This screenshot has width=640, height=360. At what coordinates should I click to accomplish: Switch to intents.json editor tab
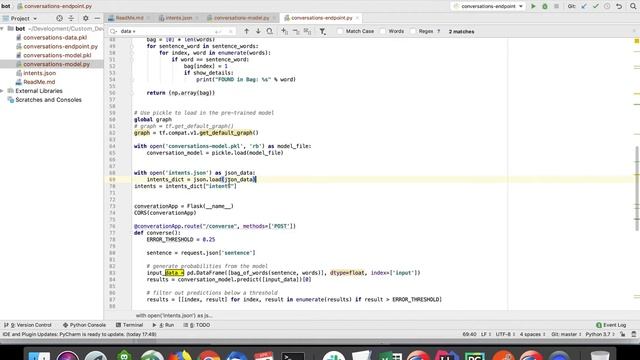click(179, 18)
